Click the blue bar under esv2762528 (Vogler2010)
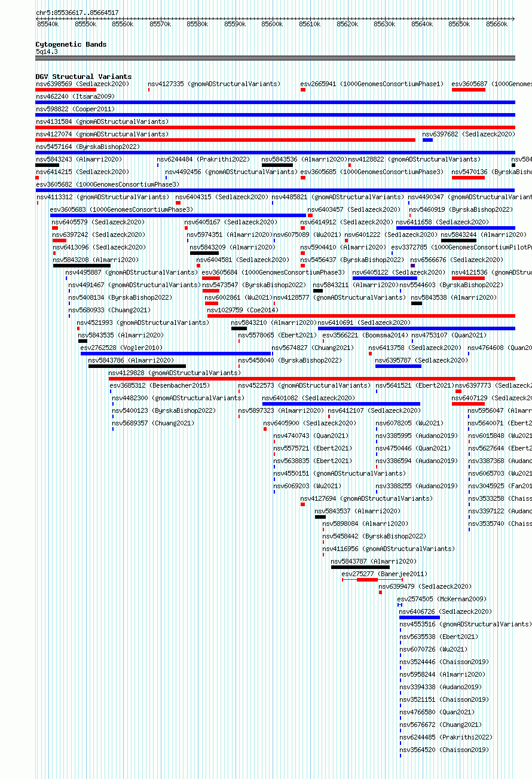This screenshot has width=532, height=779. pyautogui.click(x=176, y=354)
